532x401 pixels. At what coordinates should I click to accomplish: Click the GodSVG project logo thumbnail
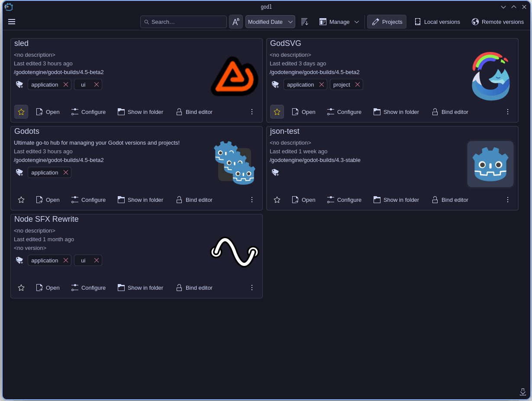point(490,76)
